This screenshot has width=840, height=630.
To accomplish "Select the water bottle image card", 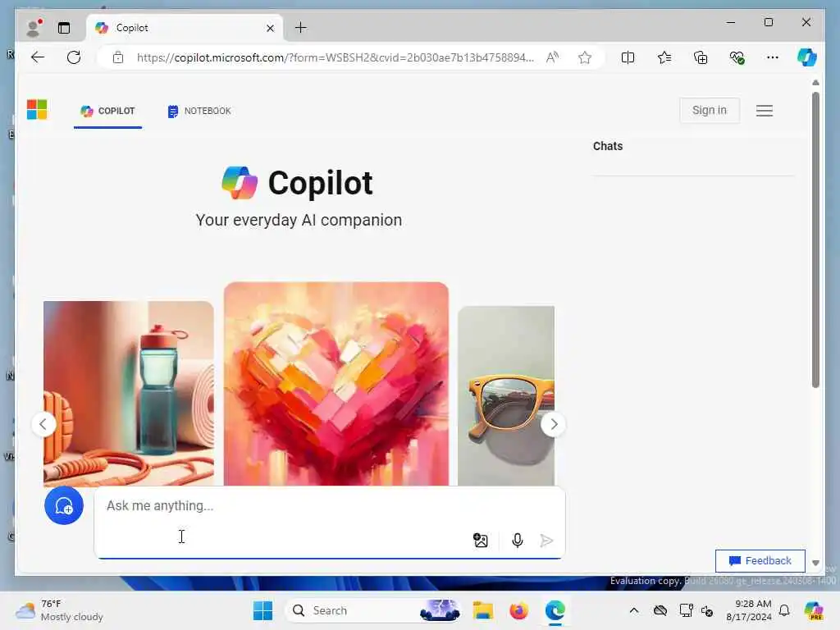I will 129,393.
